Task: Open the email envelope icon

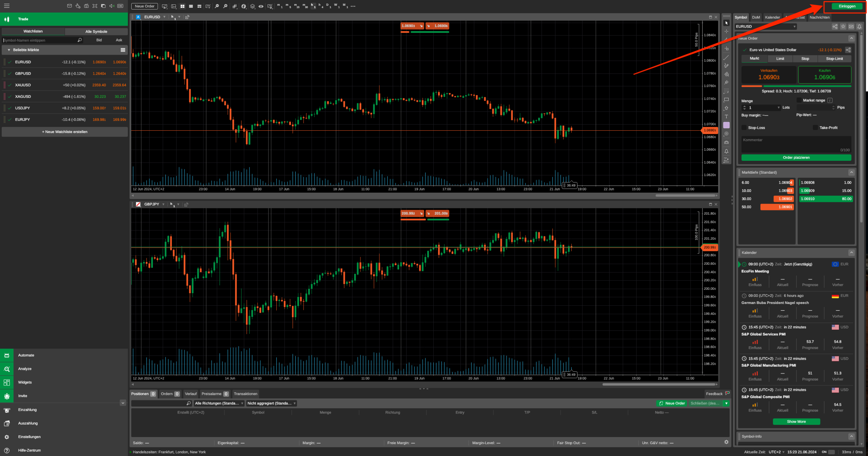Action: click(70, 6)
